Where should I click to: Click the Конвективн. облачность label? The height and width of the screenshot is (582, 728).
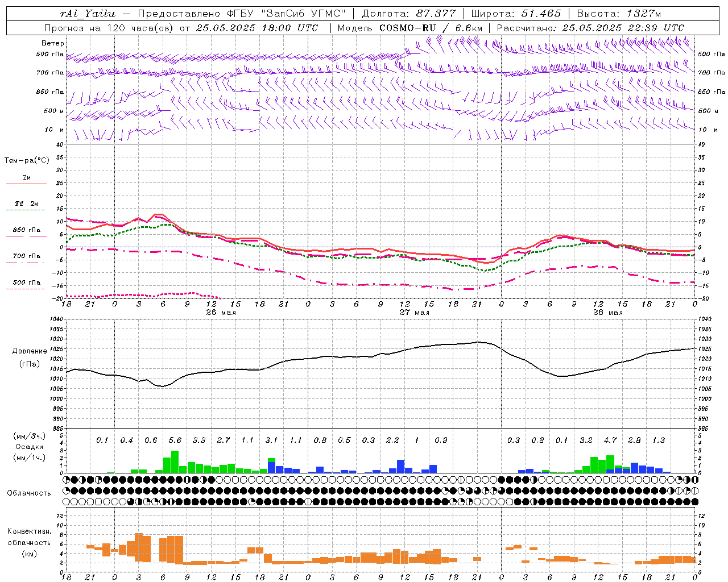(29, 537)
